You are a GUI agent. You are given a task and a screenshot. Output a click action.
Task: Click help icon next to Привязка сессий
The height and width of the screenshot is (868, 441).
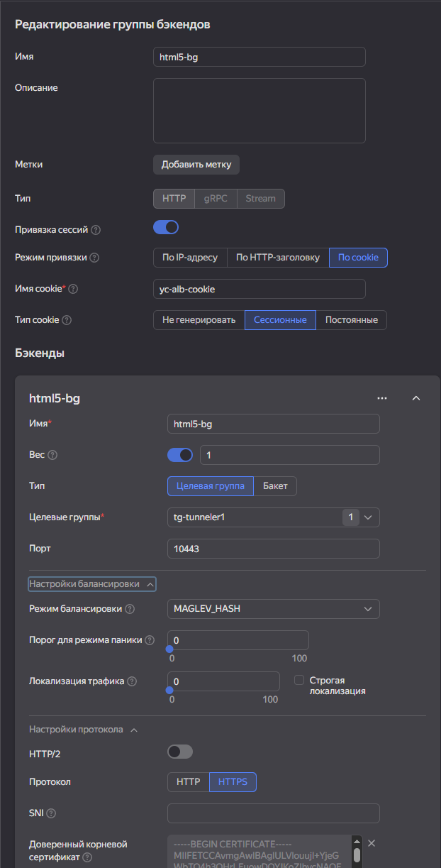coord(96,230)
